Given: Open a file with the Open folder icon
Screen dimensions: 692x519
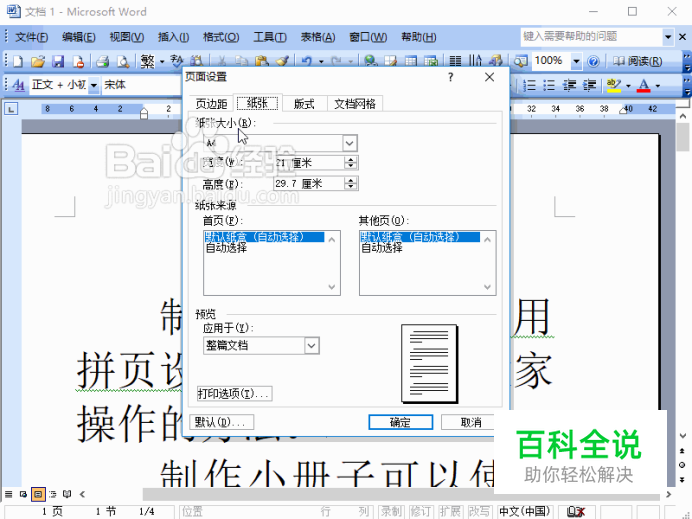Looking at the screenshot, I should (38, 61).
